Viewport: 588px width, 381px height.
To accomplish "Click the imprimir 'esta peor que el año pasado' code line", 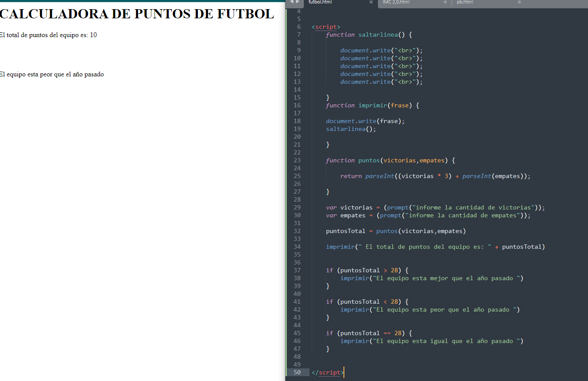I will pyautogui.click(x=430, y=309).
